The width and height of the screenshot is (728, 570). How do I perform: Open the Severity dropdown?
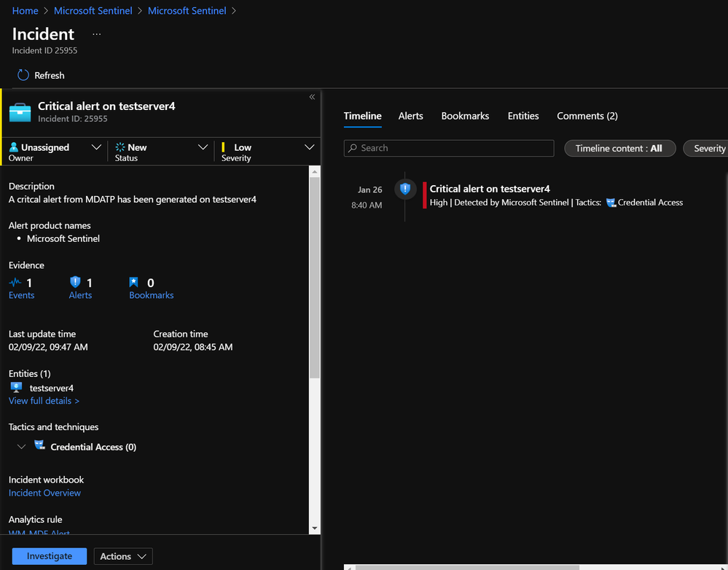click(x=309, y=147)
